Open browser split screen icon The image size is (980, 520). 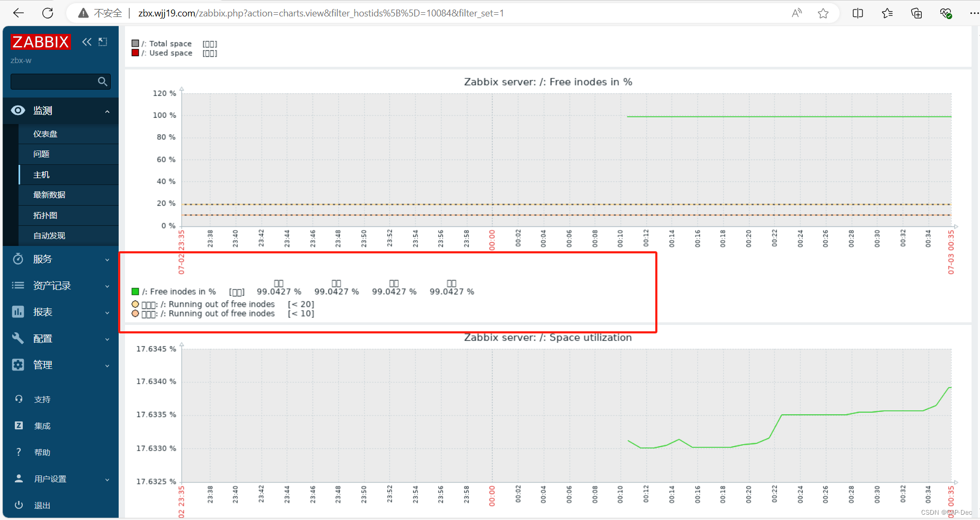858,13
